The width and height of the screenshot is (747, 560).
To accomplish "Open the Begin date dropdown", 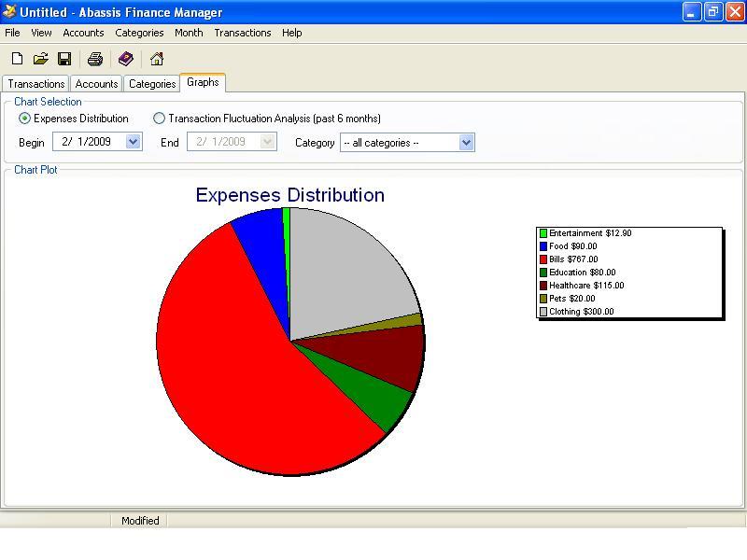I will pos(134,142).
